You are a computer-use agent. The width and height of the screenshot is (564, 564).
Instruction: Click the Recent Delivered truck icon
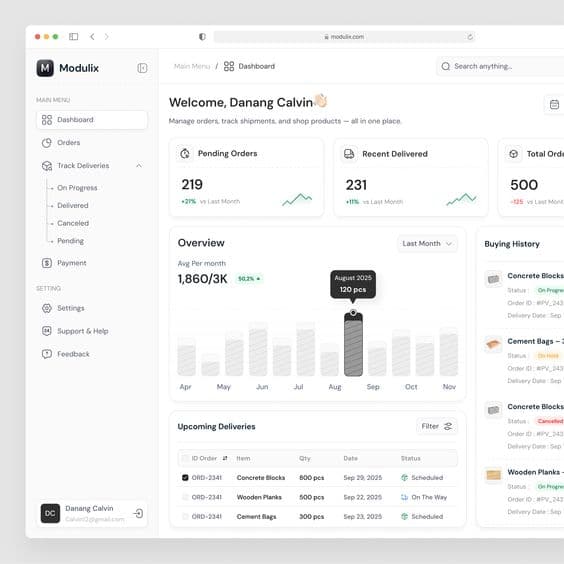(x=349, y=154)
